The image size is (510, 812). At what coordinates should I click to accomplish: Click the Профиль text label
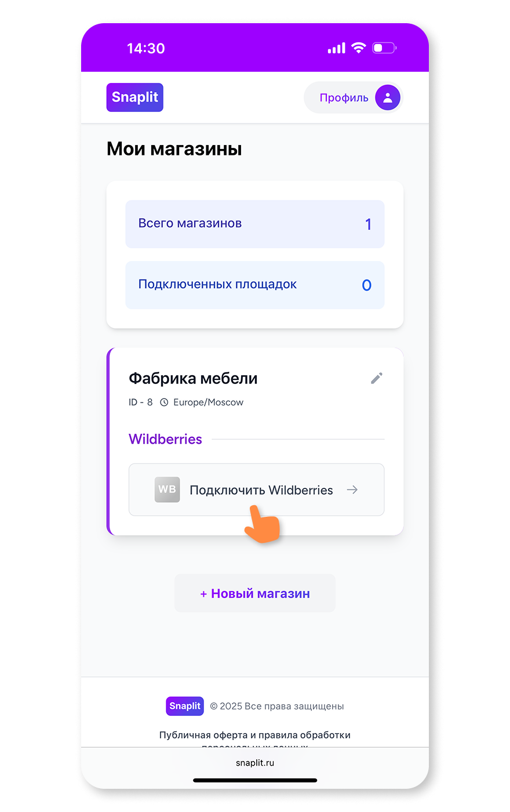point(344,97)
